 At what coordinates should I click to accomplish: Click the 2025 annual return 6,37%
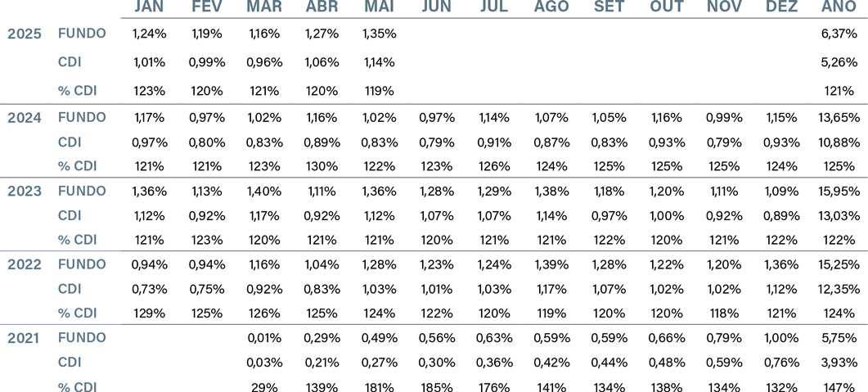[x=839, y=34]
